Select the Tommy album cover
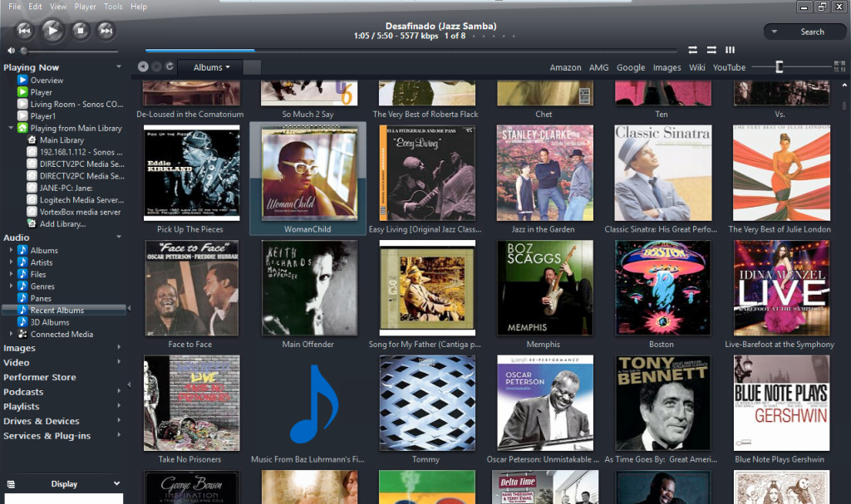Screen dimensions: 851x504 pyautogui.click(x=427, y=403)
